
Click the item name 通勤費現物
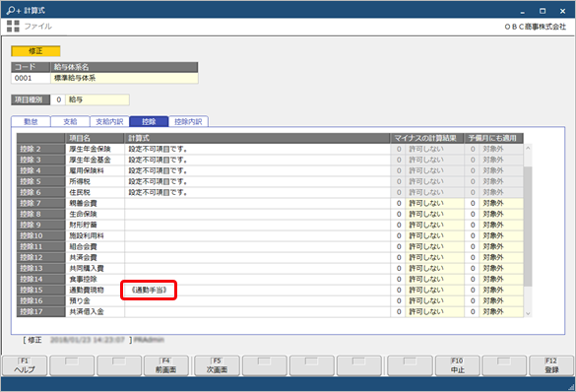point(87,290)
